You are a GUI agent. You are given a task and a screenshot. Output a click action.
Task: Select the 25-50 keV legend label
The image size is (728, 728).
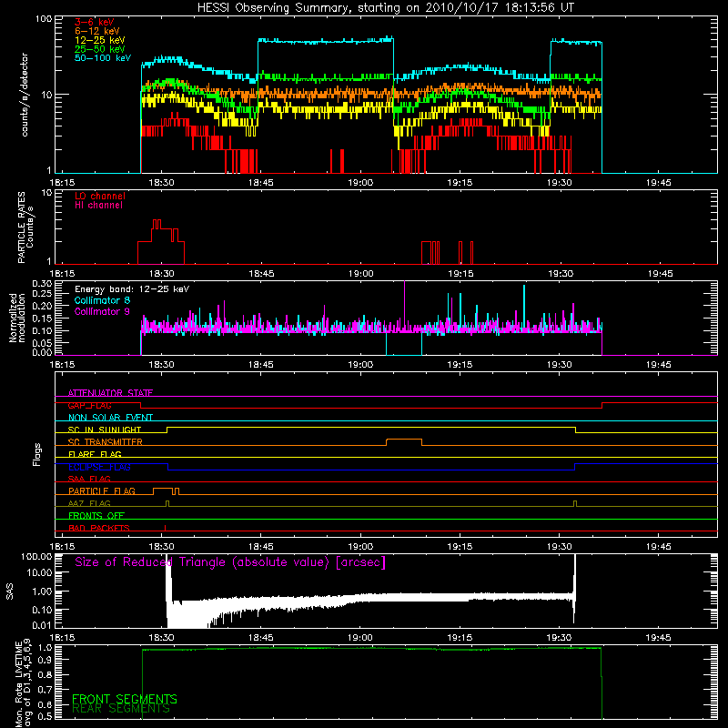(100, 49)
